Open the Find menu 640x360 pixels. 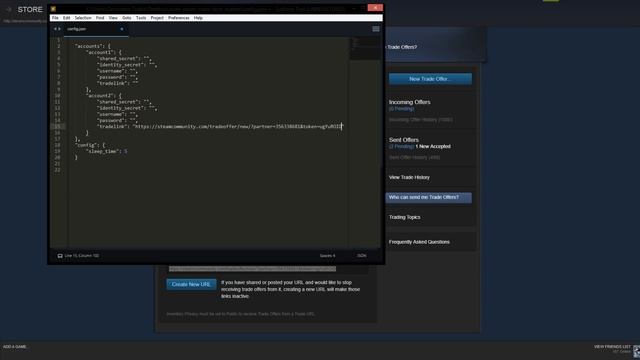100,18
